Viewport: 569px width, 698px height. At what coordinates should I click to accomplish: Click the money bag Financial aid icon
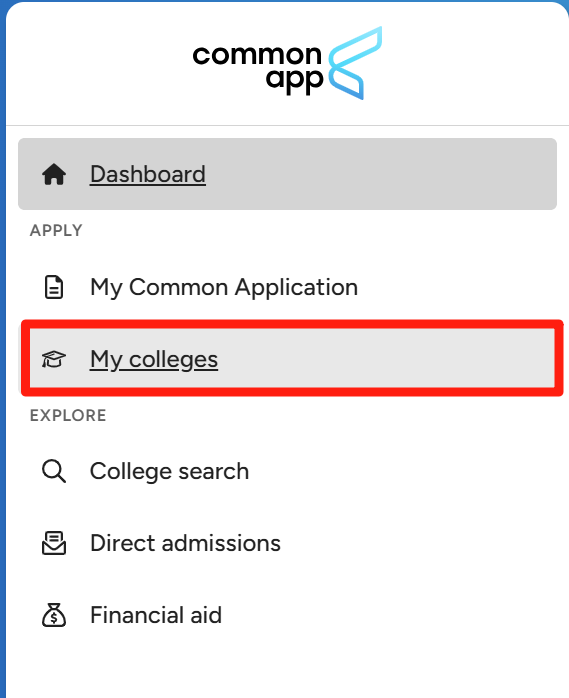point(54,615)
